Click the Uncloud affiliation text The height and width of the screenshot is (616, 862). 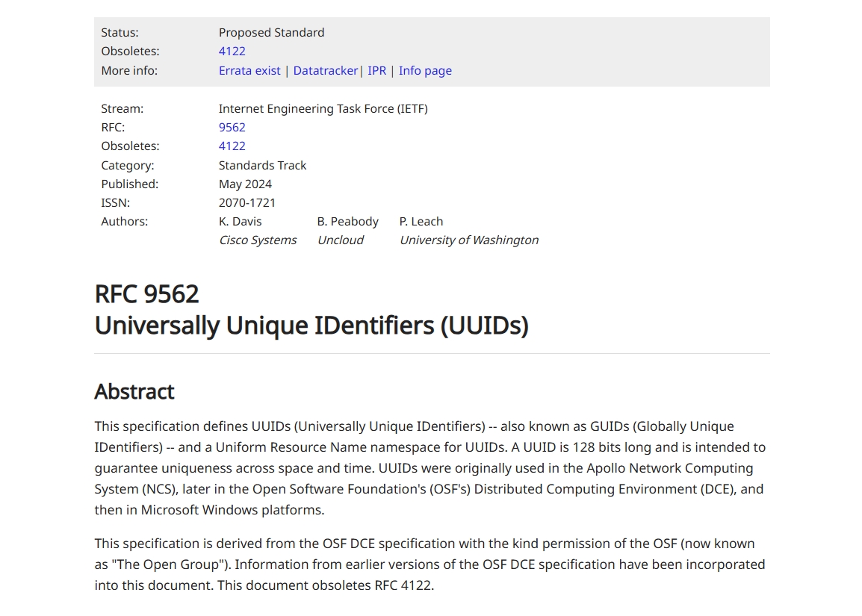tap(341, 240)
